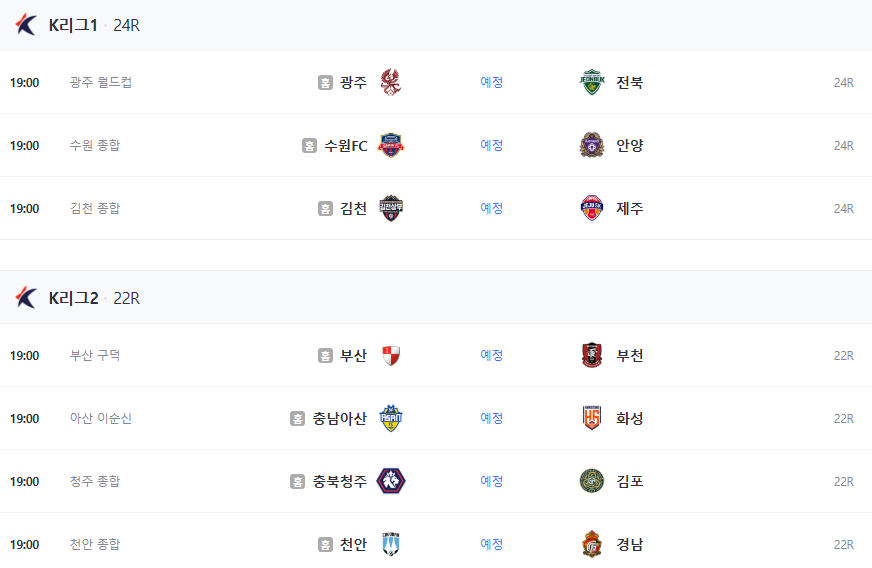This screenshot has width=872, height=568.
Task: Open 예정 link for 천안 vs 경남
Action: tap(492, 544)
